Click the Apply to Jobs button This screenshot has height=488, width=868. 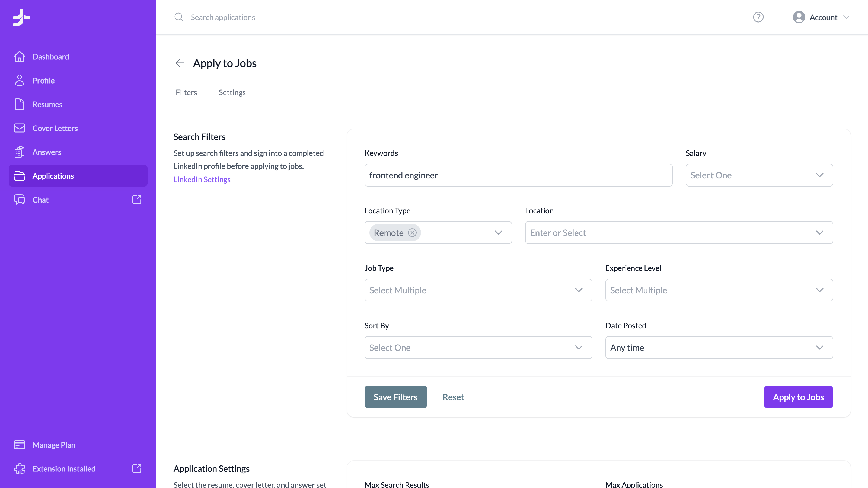[798, 397]
